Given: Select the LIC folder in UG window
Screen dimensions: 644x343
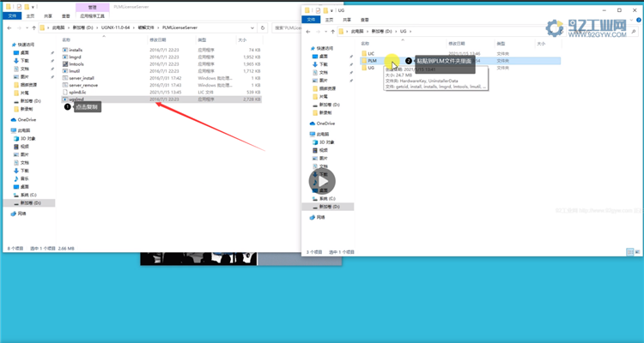Looking at the screenshot, I should coord(460,53).
